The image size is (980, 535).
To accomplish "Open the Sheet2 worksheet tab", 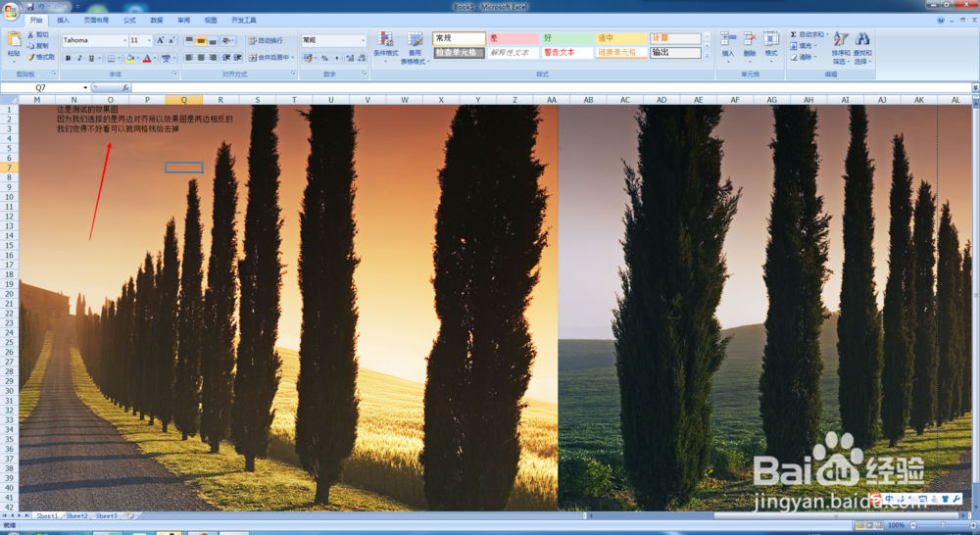I will tap(76, 516).
